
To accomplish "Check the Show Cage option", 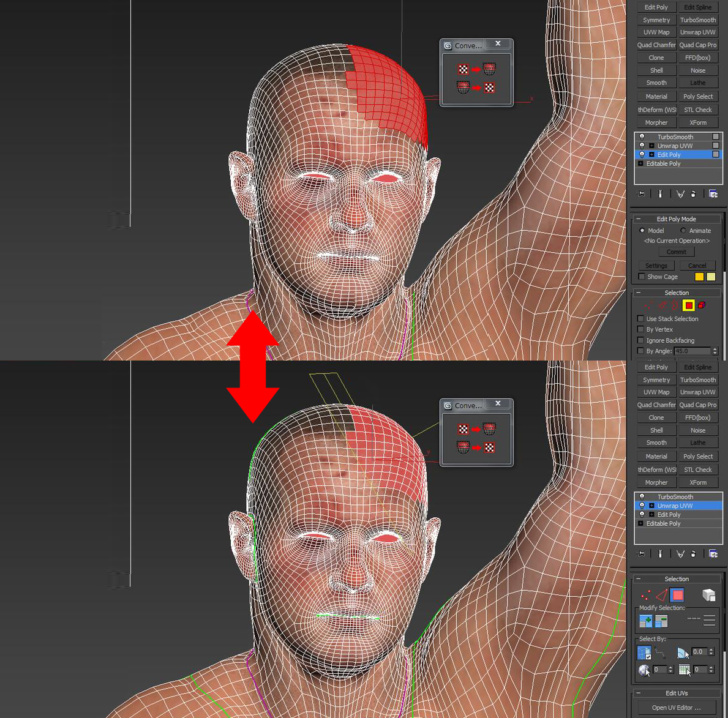I will (x=641, y=277).
